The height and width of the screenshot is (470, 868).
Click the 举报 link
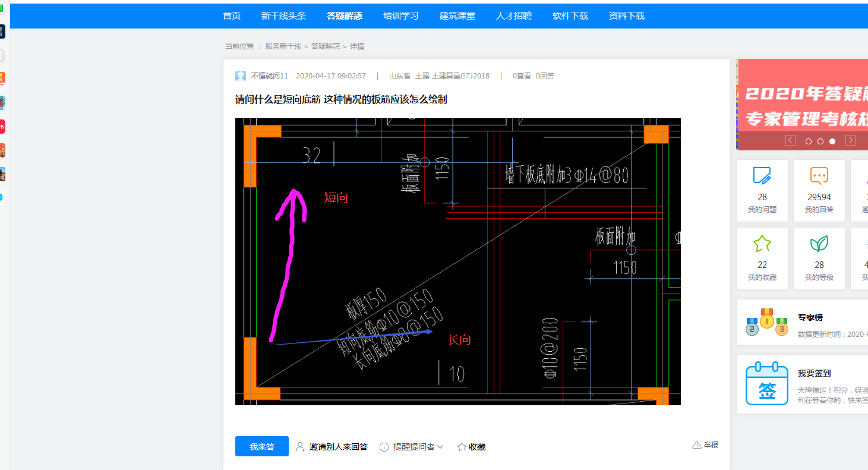coord(711,444)
